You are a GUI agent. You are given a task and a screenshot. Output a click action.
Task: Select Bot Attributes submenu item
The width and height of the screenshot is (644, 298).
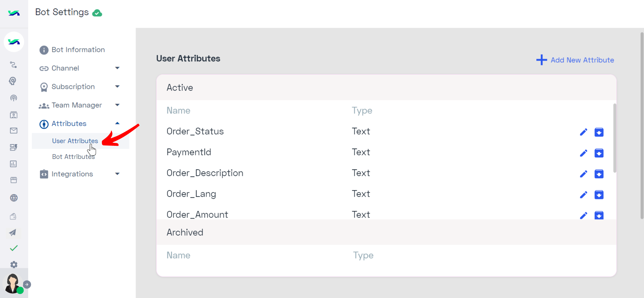tap(73, 157)
